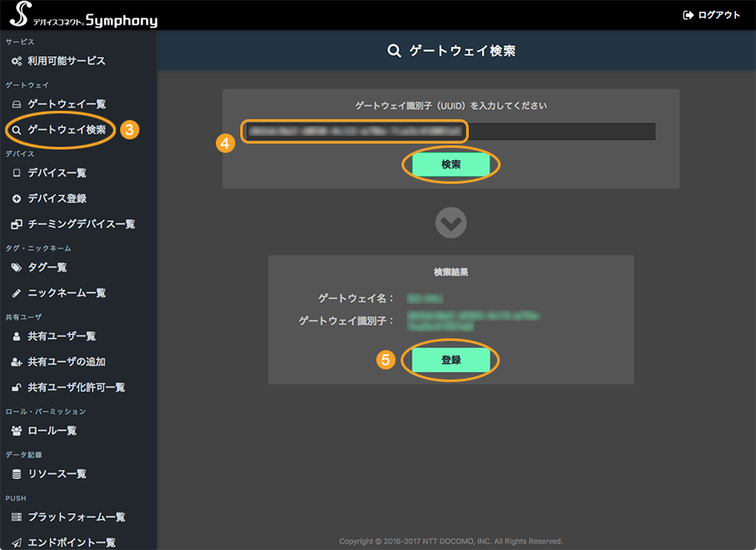
Task: Select ゲートウェイ検索 in the sidebar
Action: pos(66,129)
